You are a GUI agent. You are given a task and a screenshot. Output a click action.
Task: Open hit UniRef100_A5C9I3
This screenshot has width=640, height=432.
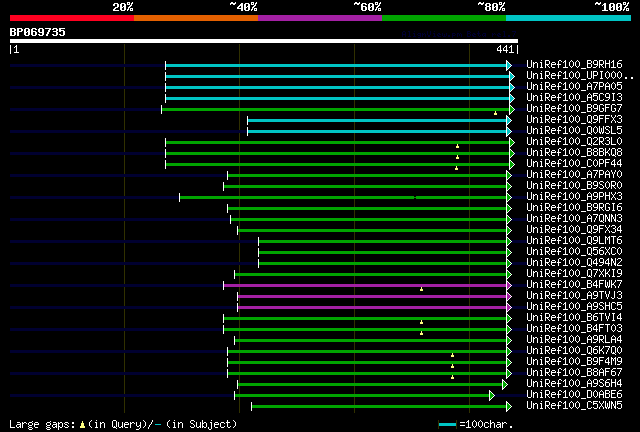coord(574,97)
